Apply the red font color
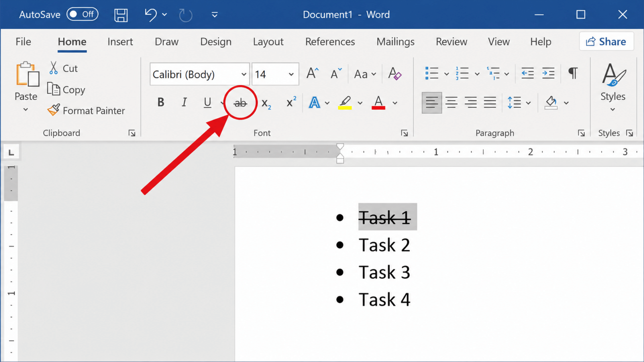Image resolution: width=644 pixels, height=362 pixels. [378, 103]
